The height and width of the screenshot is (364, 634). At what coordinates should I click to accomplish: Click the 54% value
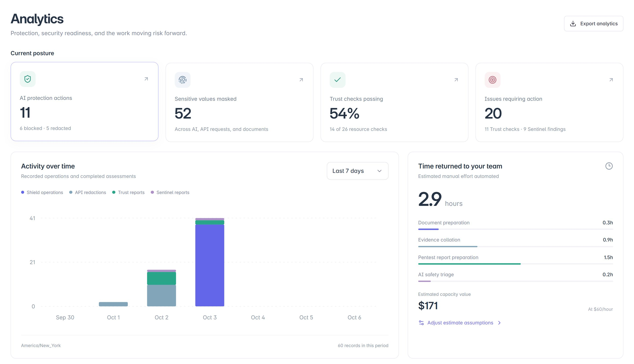pyautogui.click(x=344, y=113)
